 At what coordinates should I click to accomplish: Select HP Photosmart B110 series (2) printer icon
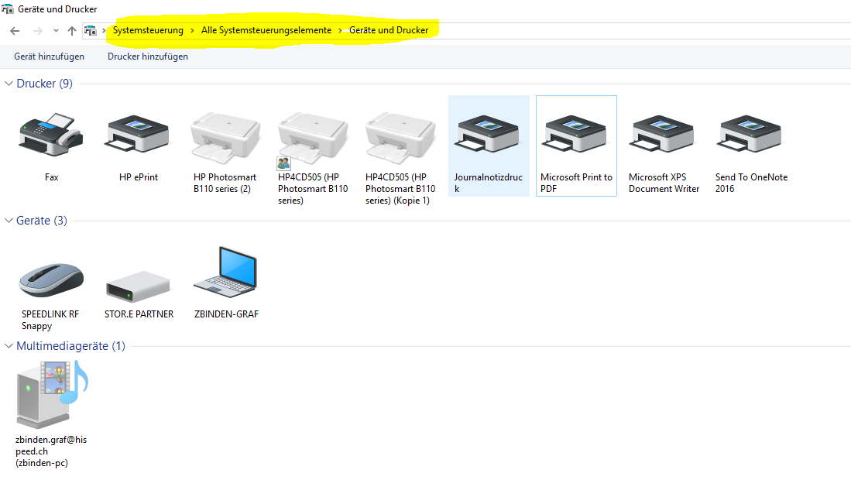pos(225,138)
